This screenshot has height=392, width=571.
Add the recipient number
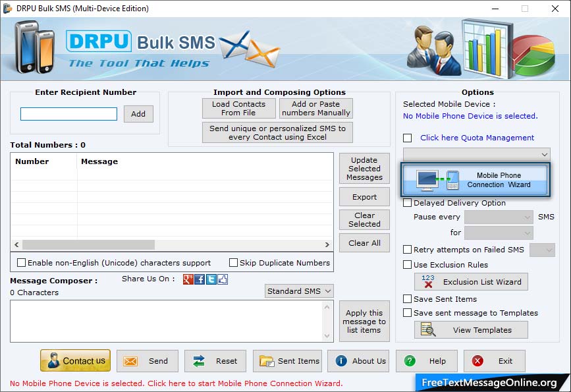pyautogui.click(x=138, y=114)
